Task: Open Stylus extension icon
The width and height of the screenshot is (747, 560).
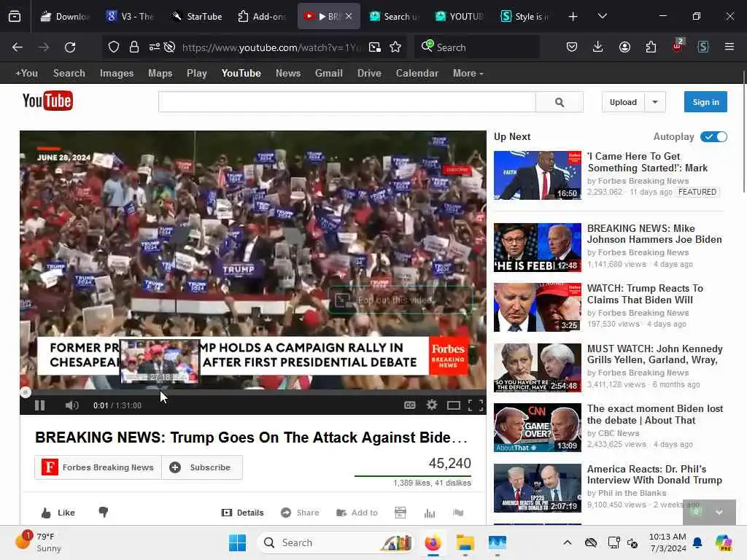Action: click(703, 47)
